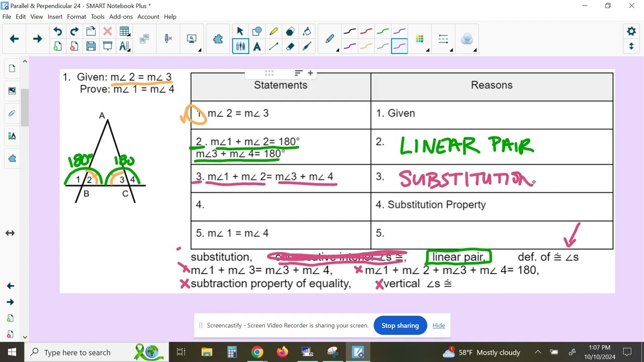The image size is (644, 362).
Task: Open the Tools menu
Action: (98, 17)
